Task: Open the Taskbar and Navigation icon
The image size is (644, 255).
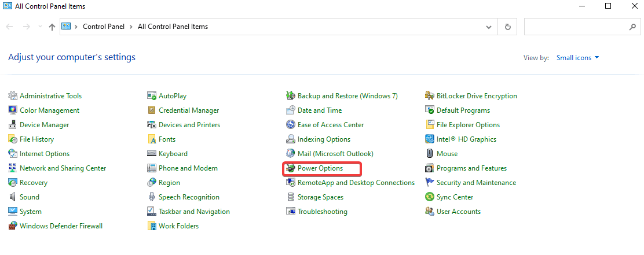Action: click(x=152, y=212)
